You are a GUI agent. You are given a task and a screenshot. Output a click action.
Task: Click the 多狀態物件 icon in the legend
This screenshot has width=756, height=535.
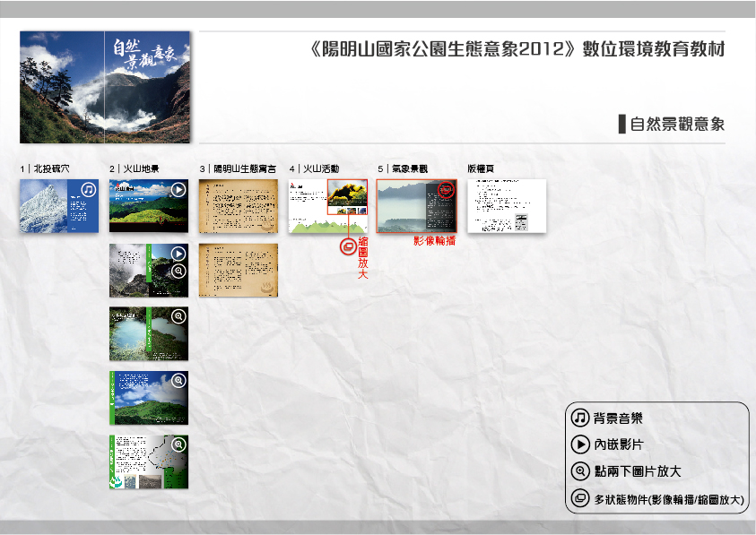580,498
